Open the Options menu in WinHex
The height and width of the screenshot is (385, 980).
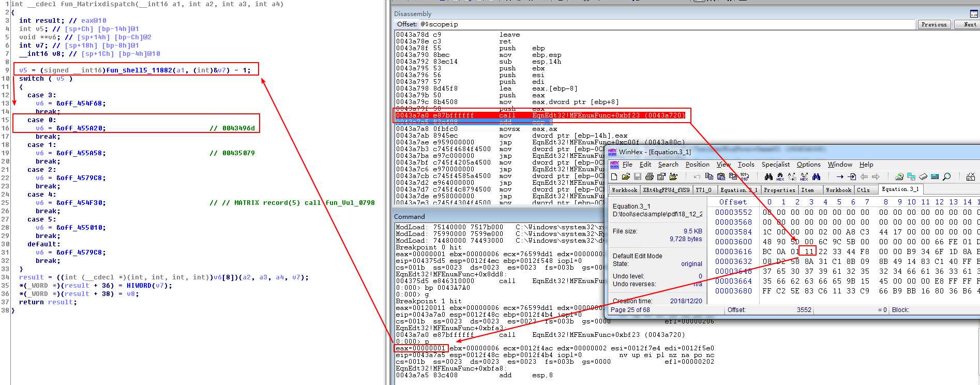(809, 165)
